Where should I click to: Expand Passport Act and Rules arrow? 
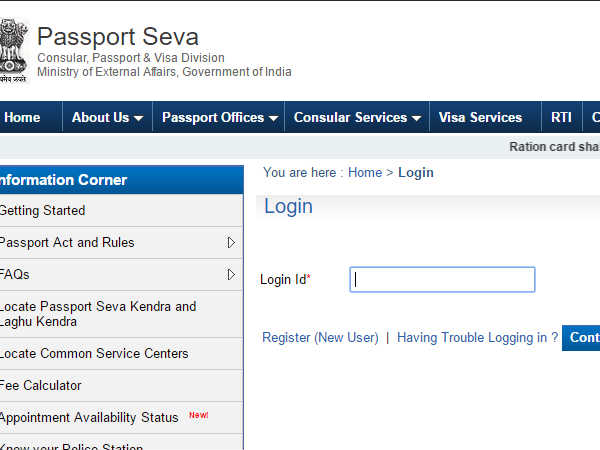click(231, 243)
